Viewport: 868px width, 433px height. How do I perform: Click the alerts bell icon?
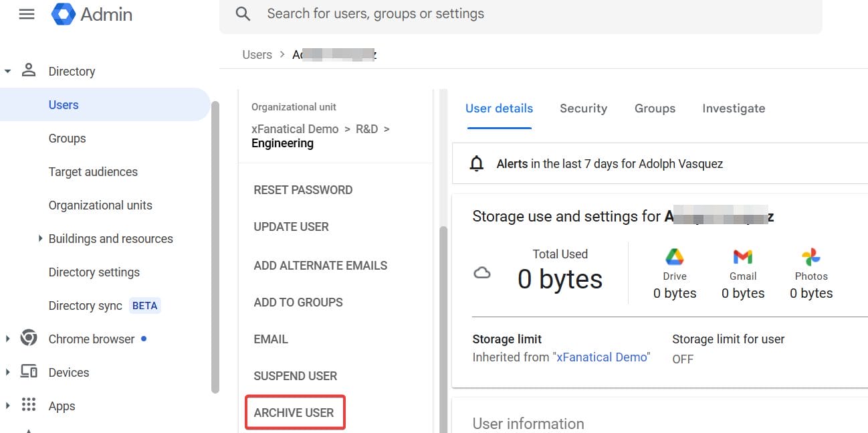[x=476, y=163]
